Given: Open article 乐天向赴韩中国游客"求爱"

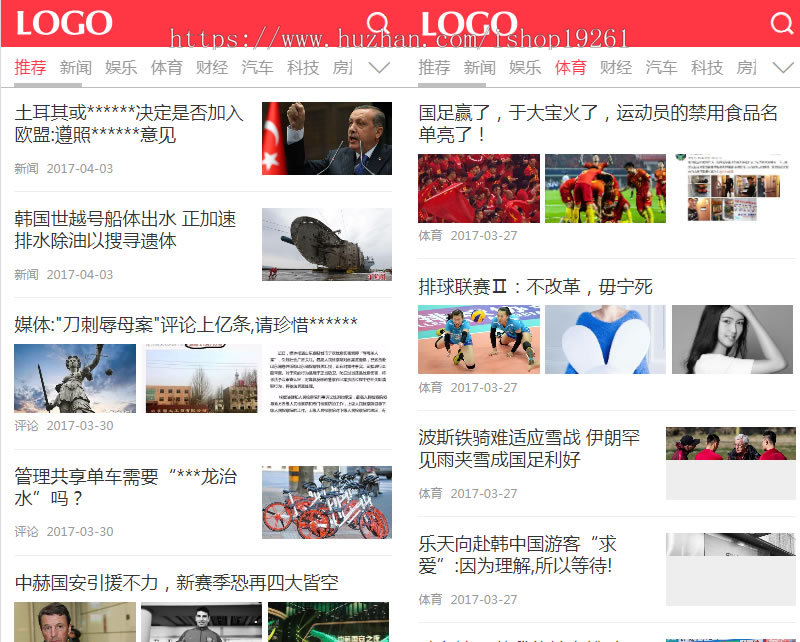Looking at the screenshot, I should tap(517, 555).
